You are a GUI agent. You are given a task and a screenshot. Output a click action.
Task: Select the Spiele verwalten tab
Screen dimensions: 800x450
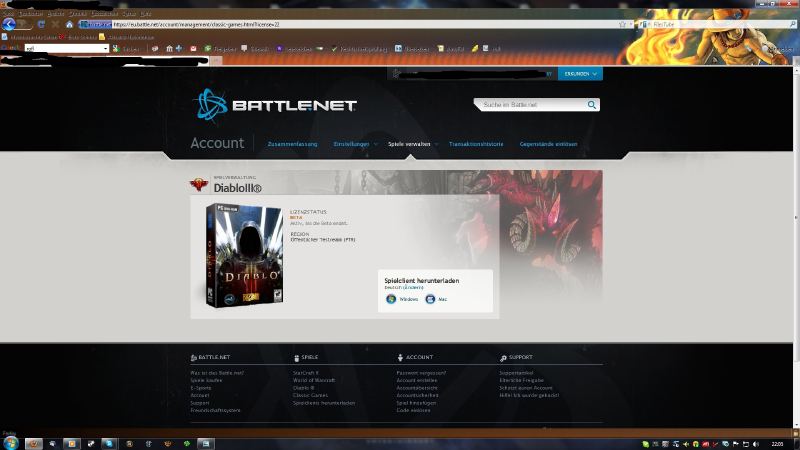click(x=409, y=144)
